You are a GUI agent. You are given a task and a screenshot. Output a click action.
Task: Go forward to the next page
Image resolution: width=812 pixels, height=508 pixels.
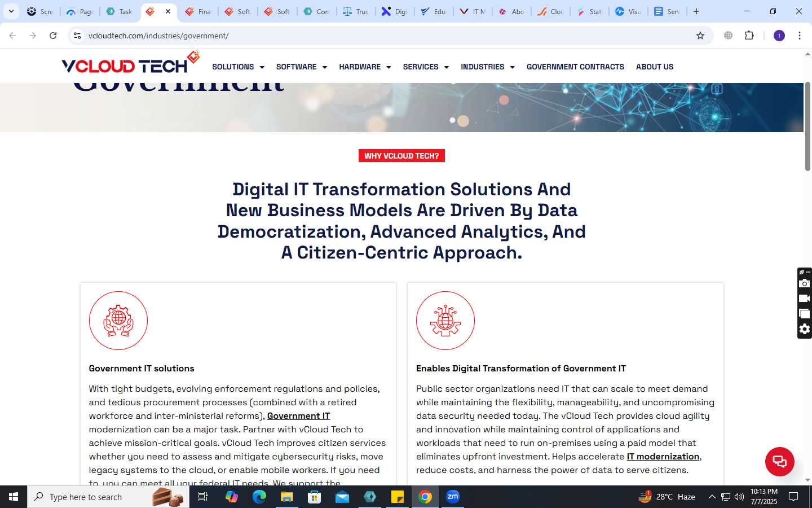33,36
